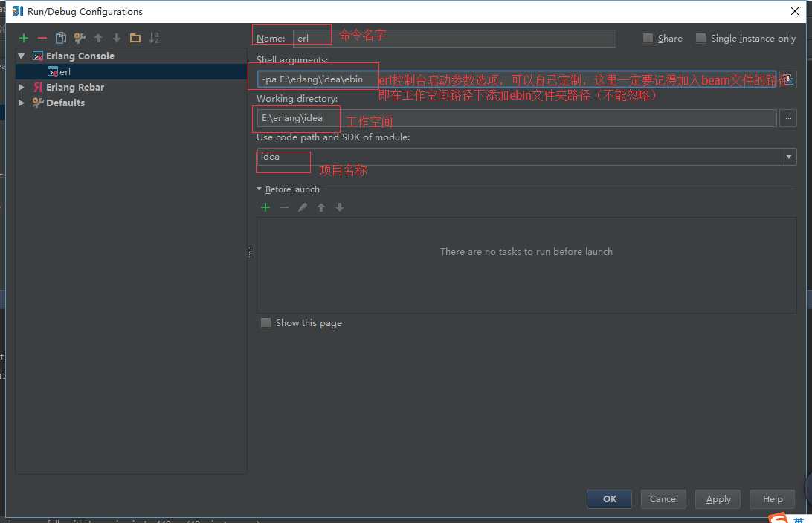Select the Erlang Rebar group
The height and width of the screenshot is (523, 812).
[68, 87]
